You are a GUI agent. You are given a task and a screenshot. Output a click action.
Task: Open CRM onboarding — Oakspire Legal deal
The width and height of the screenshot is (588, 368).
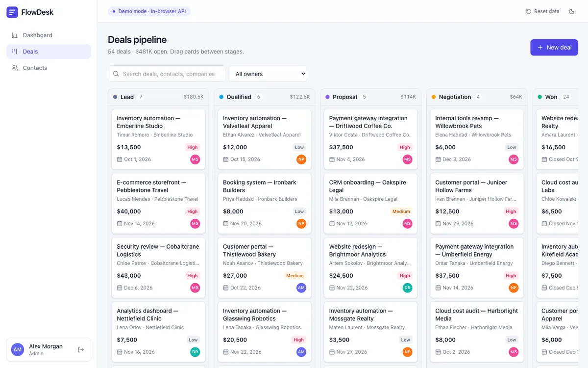(370, 204)
